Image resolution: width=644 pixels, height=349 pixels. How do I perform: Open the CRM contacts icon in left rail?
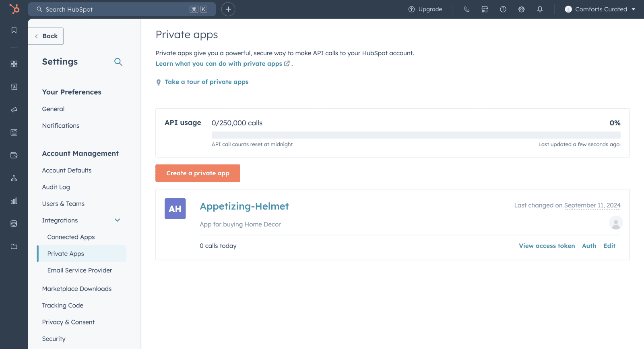(x=14, y=87)
